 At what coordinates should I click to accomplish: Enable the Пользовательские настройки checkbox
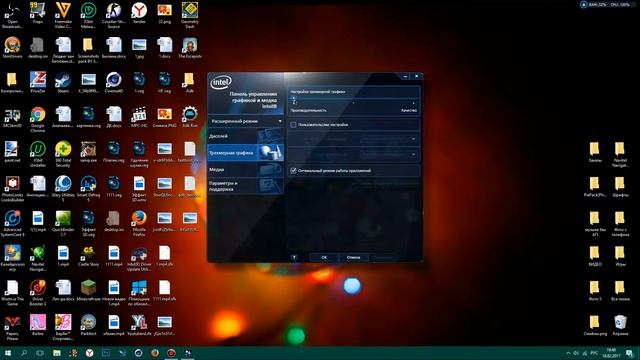(x=293, y=124)
